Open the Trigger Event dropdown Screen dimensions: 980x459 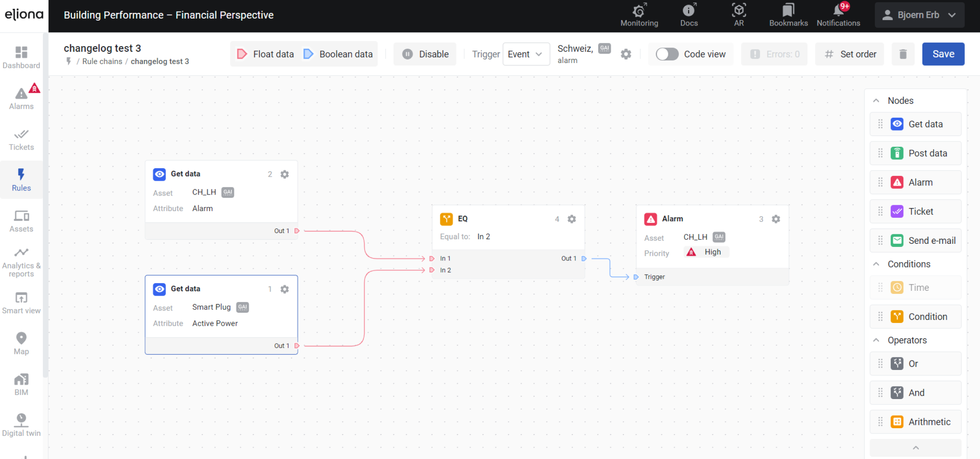click(526, 54)
